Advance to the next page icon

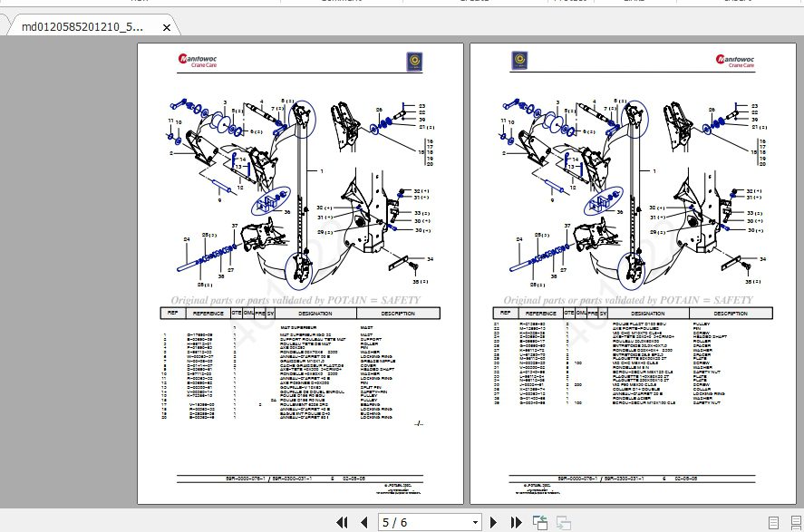[494, 523]
